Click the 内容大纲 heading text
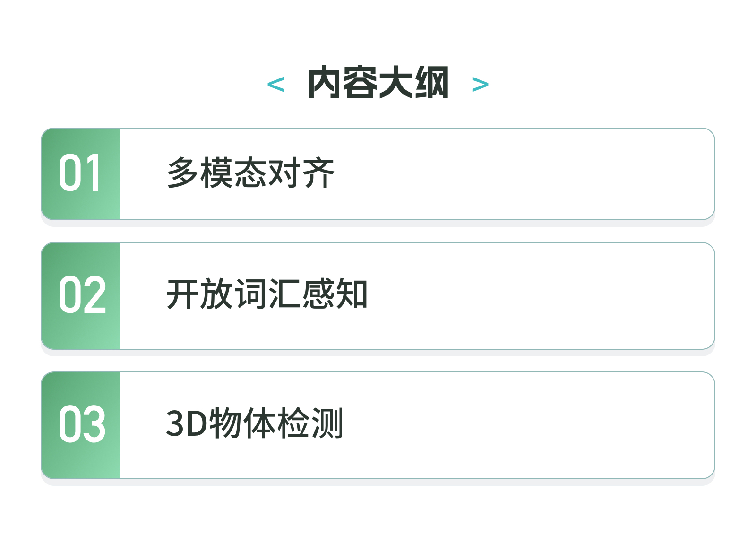This screenshot has width=756, height=535. (x=378, y=83)
